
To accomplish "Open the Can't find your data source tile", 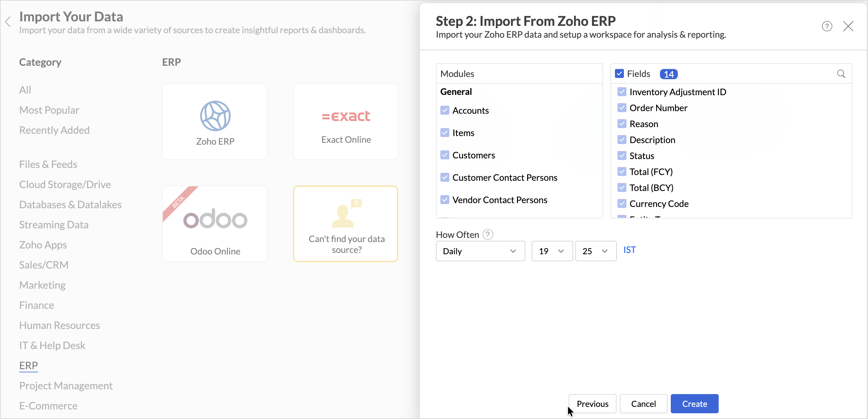I will [x=345, y=224].
